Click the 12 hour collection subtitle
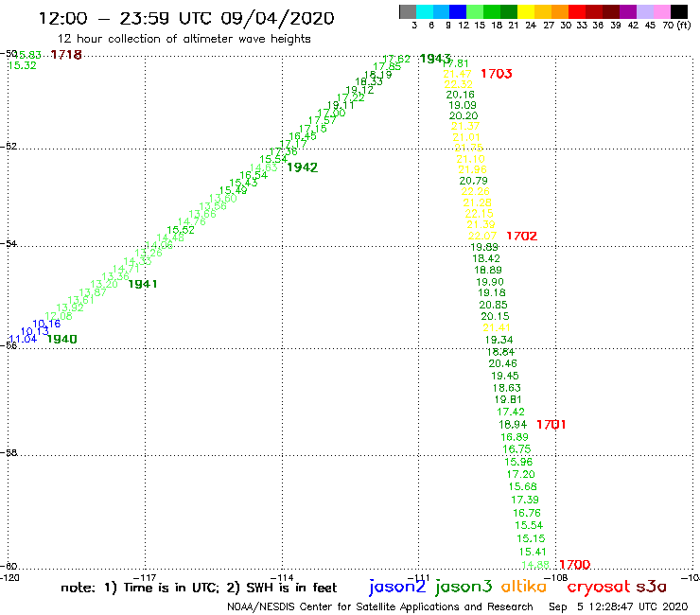Screen dimensions: 700x615 click(x=184, y=39)
